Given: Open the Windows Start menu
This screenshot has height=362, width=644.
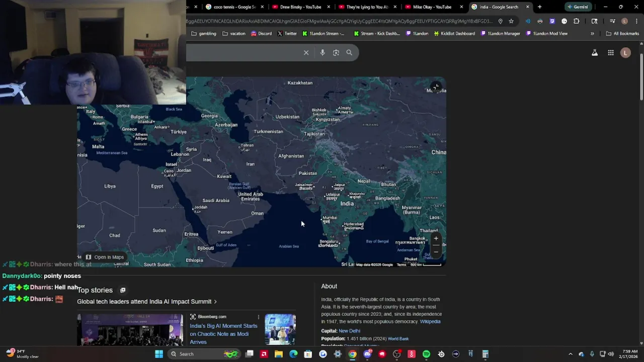Looking at the screenshot, I should coord(159,354).
